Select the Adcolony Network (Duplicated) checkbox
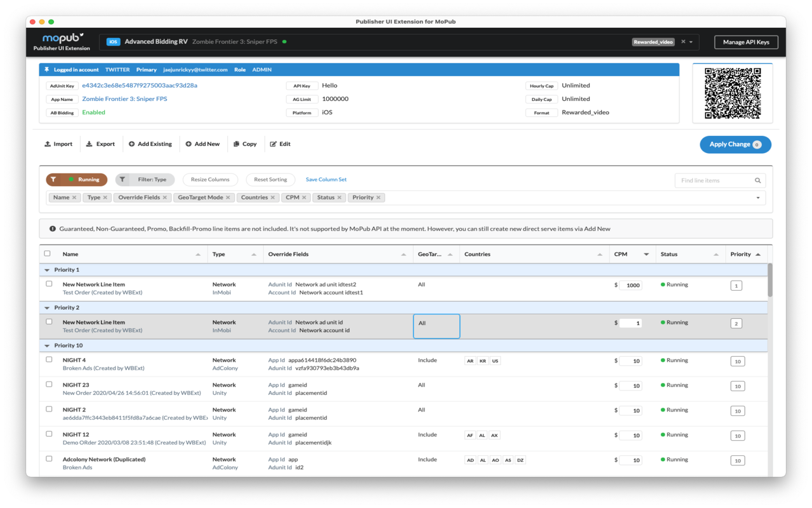 [x=49, y=458]
